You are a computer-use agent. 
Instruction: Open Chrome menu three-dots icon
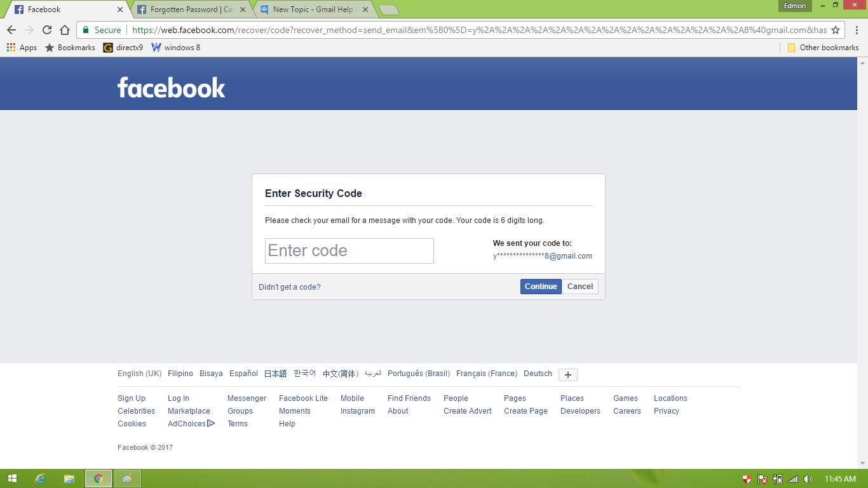click(856, 30)
